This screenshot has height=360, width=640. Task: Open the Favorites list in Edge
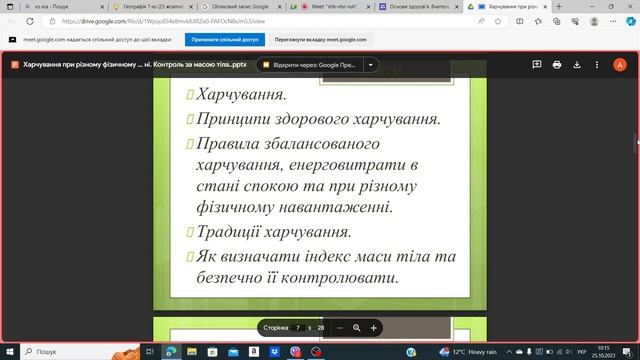[538, 21]
